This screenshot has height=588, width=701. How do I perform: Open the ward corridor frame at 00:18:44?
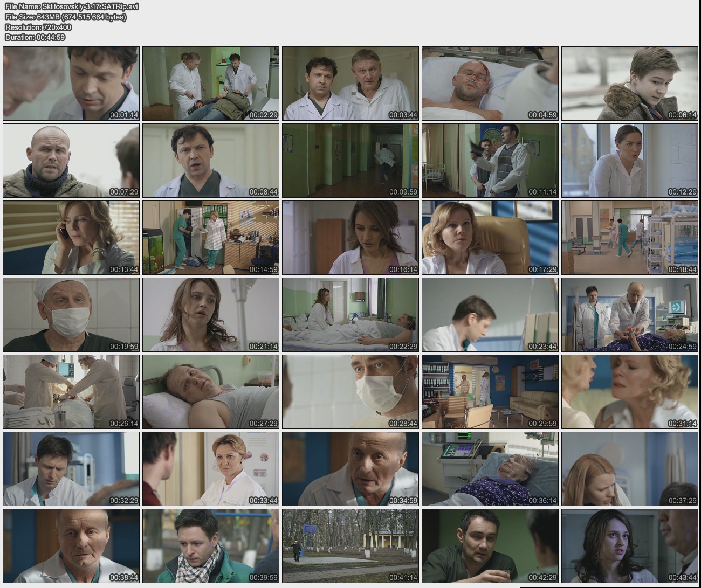629,238
